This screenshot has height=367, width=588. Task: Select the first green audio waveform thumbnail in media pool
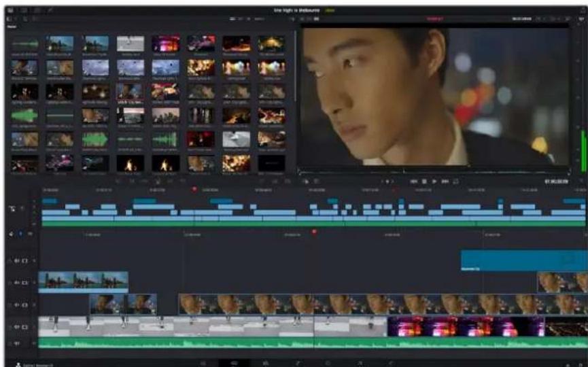24,44
